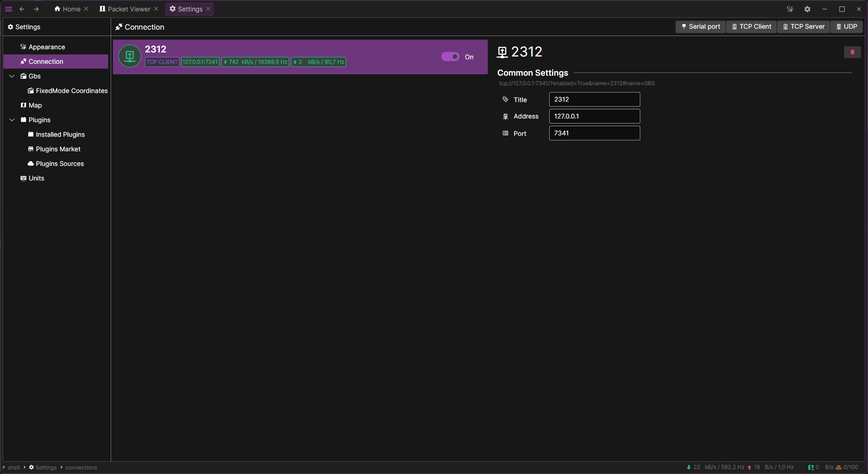Image resolution: width=868 pixels, height=474 pixels.
Task: Select the Connection settings item
Action: pos(56,62)
